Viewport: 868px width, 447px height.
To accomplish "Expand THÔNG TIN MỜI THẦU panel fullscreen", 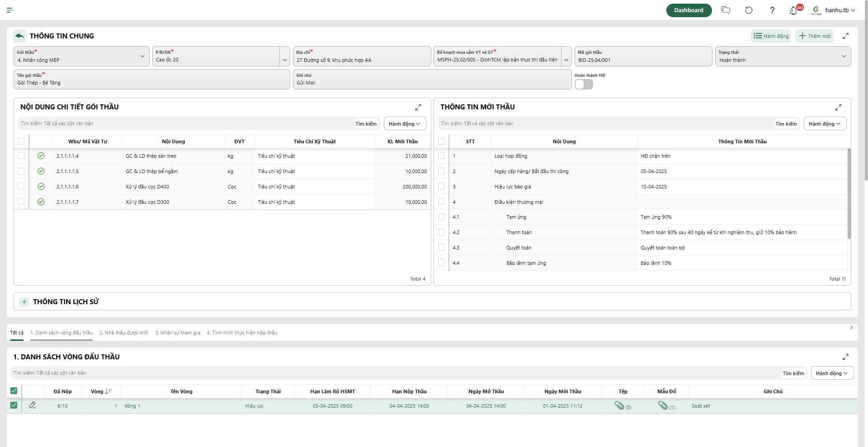I will click(838, 107).
